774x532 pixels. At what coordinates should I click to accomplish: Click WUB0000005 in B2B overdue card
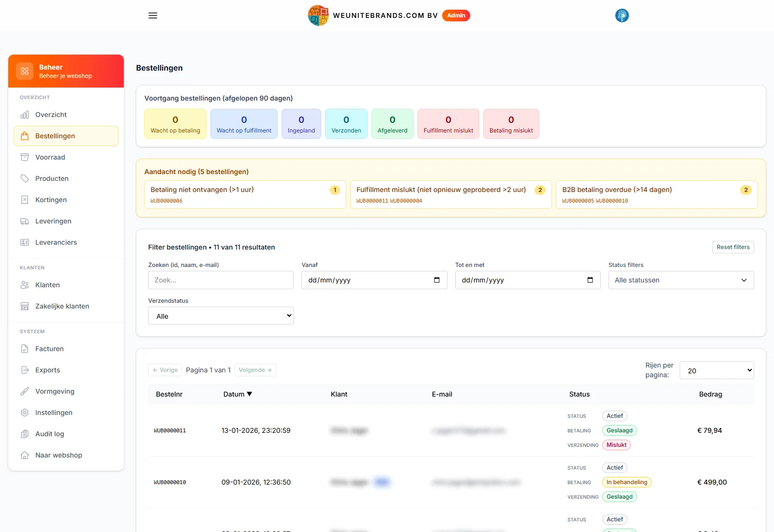578,201
